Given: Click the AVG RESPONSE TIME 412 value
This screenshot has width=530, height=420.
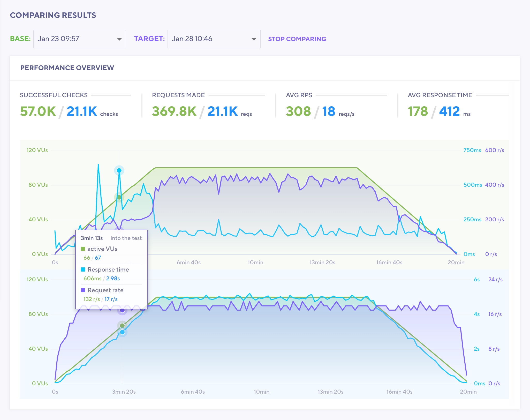Looking at the screenshot, I should [x=449, y=111].
